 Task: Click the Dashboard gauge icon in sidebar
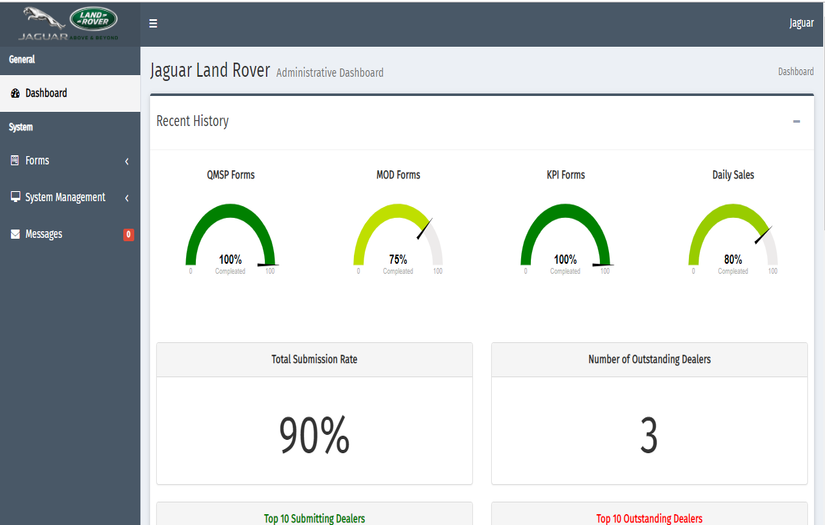15,93
